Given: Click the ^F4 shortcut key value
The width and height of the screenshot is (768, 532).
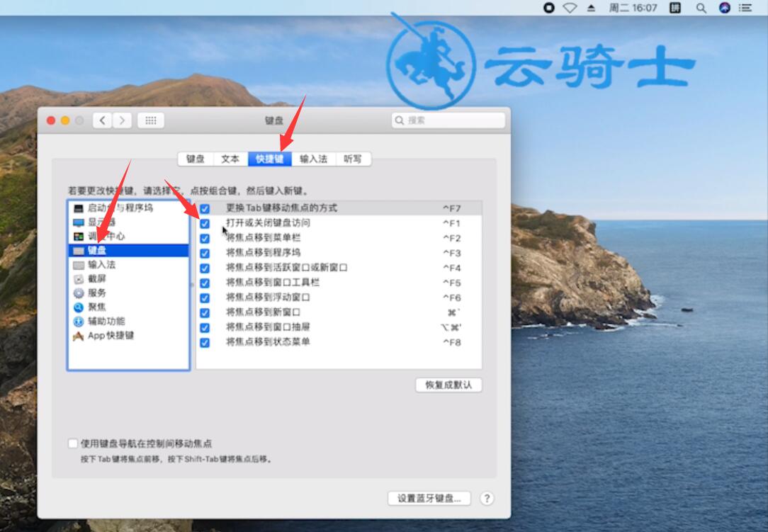Looking at the screenshot, I should click(451, 268).
